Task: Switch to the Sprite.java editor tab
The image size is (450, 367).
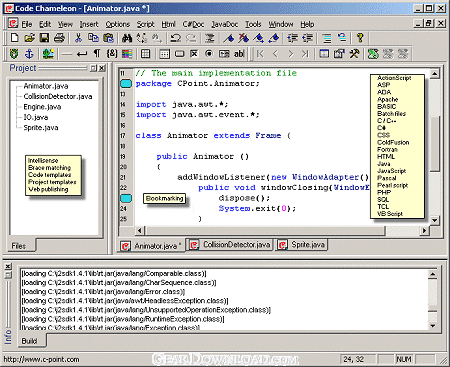Action: click(302, 245)
